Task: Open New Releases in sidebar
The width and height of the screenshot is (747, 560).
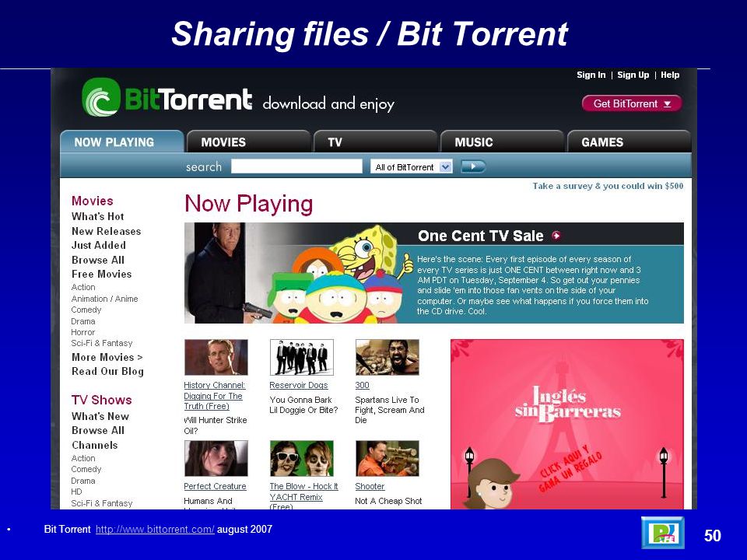Action: [x=107, y=231]
